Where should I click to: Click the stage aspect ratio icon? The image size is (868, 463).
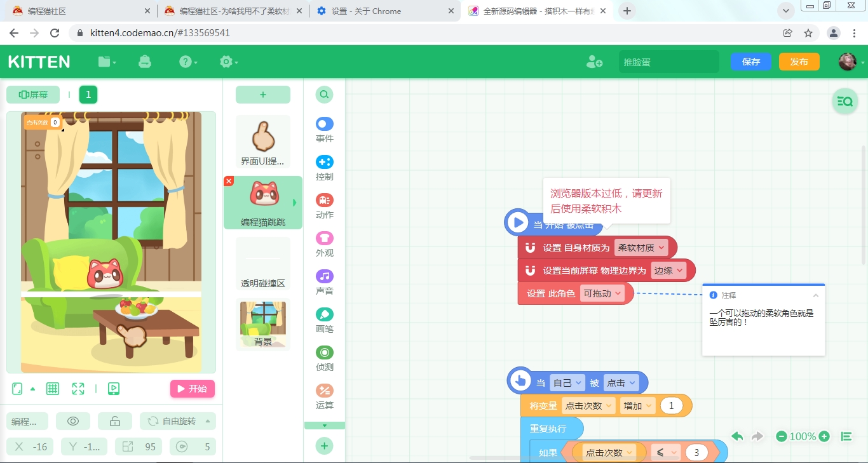point(18,389)
